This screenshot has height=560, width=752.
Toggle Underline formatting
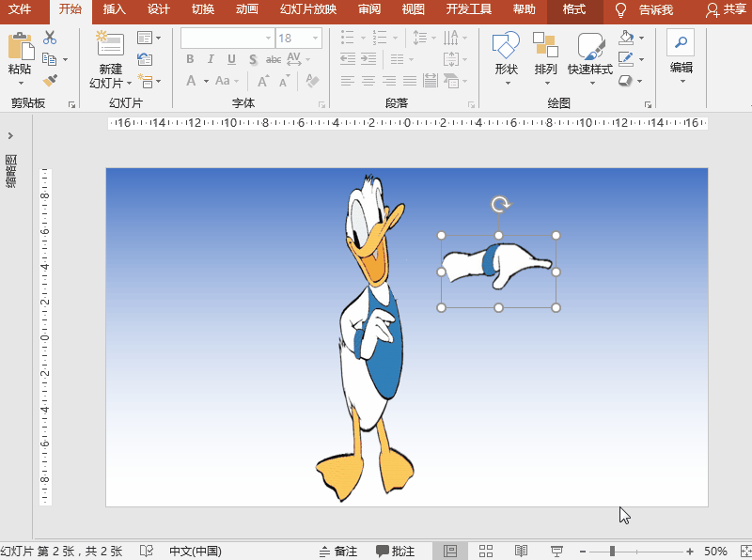click(231, 59)
